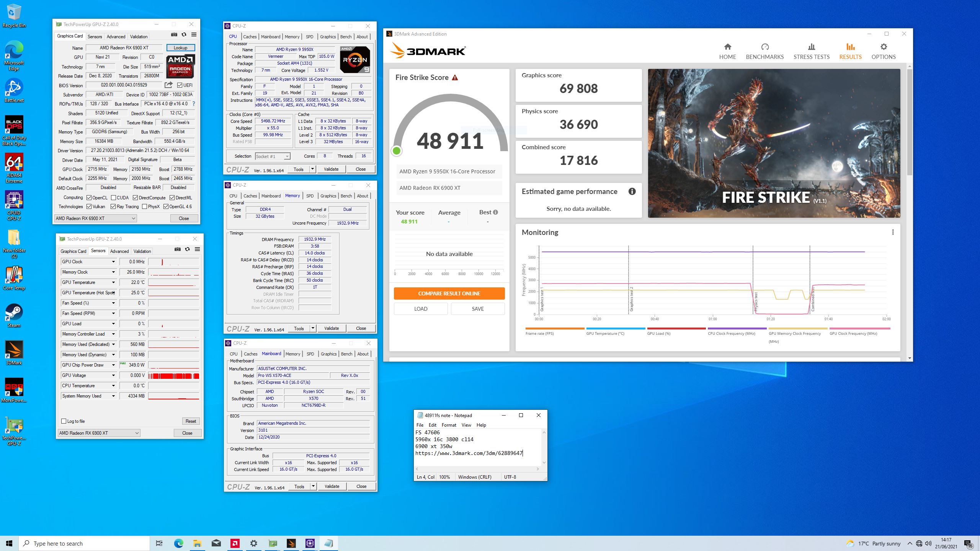Open GPU selector dropdown in GPU-Z Graphics Card window

95,218
